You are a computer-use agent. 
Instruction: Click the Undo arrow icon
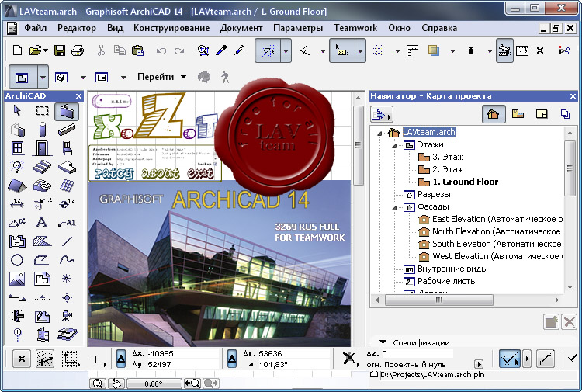[x=161, y=50]
